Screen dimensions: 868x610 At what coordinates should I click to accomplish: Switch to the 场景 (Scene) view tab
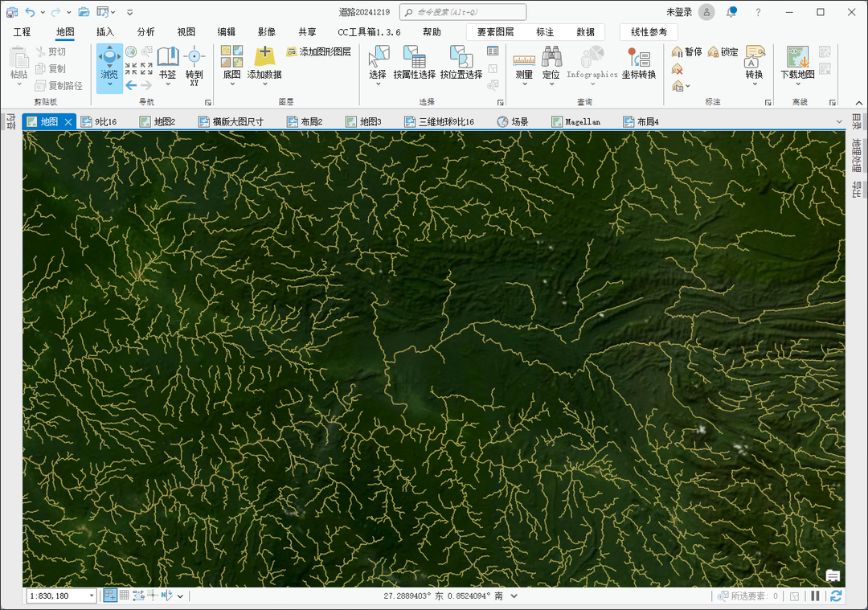[513, 122]
